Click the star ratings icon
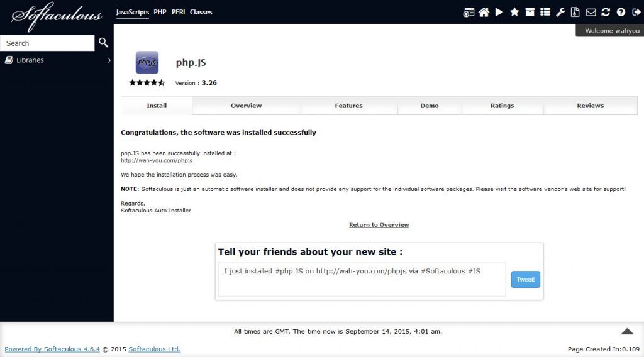The height and width of the screenshot is (357, 644). pyautogui.click(x=514, y=12)
